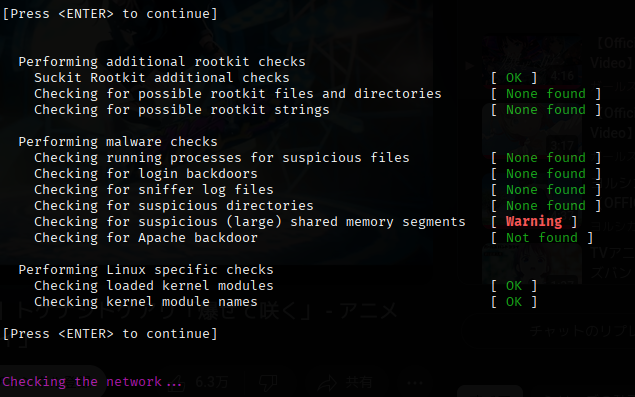635x397 pixels.
Task: Click the 'Not found' Apache backdoor status
Action: tap(541, 238)
